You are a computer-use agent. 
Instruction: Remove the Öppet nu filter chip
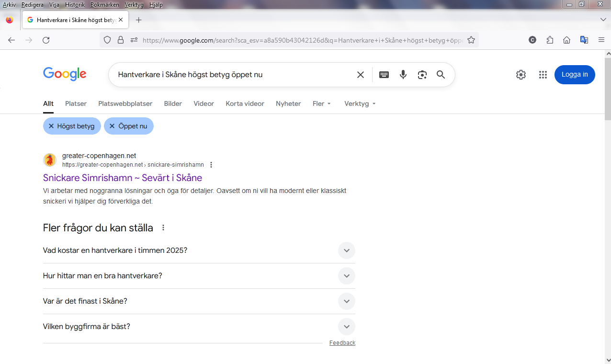[x=112, y=126]
